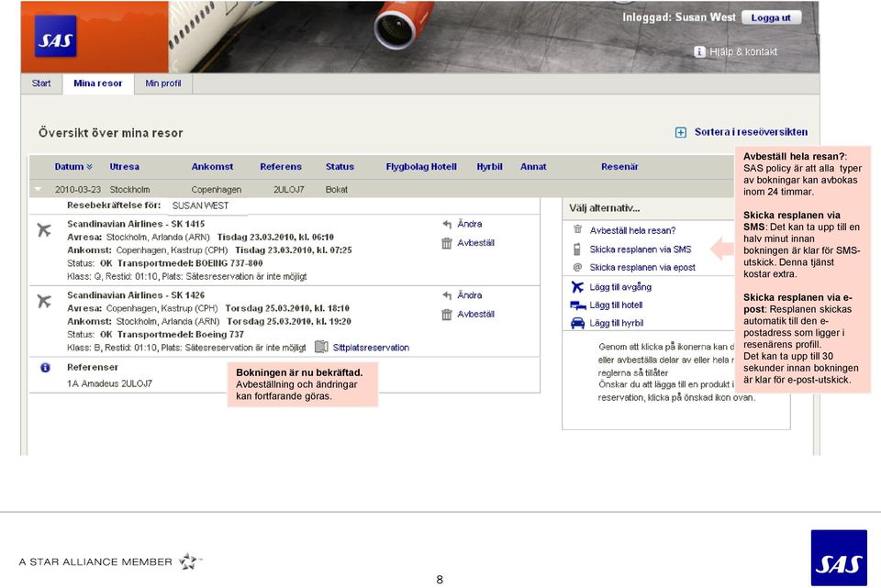The image size is (881, 588).
Task: Click the trash icon Avbeställ for SK 1426
Action: (x=447, y=315)
